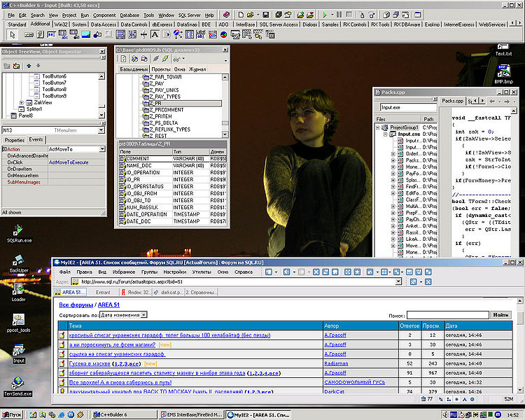The height and width of the screenshot is (420, 525).
Task: Open the sort-by dropdown in forum
Action: (143, 315)
